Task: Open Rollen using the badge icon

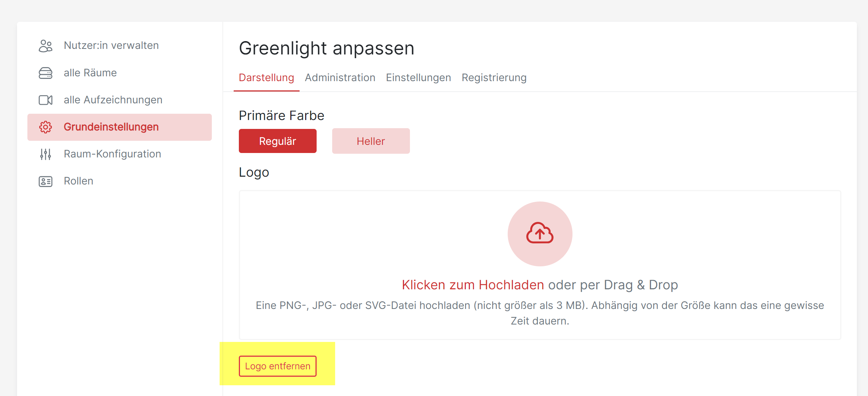Action: click(x=45, y=181)
